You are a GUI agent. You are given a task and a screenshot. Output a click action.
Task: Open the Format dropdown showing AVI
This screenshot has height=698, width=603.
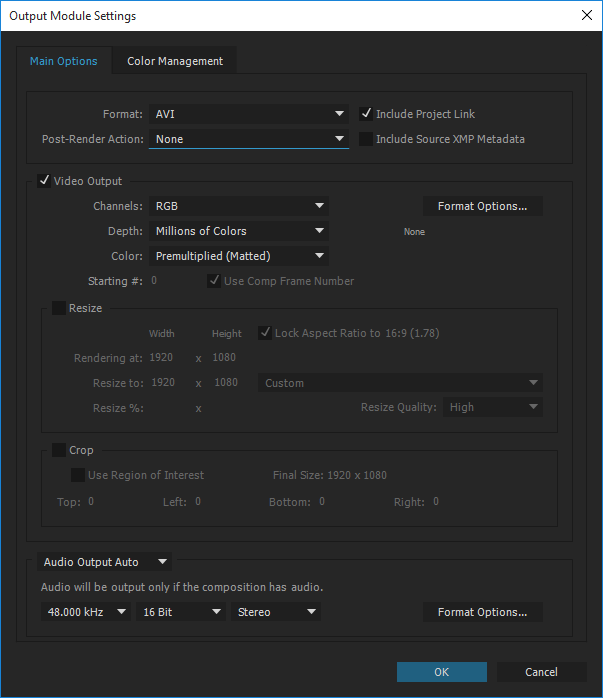tap(249, 114)
